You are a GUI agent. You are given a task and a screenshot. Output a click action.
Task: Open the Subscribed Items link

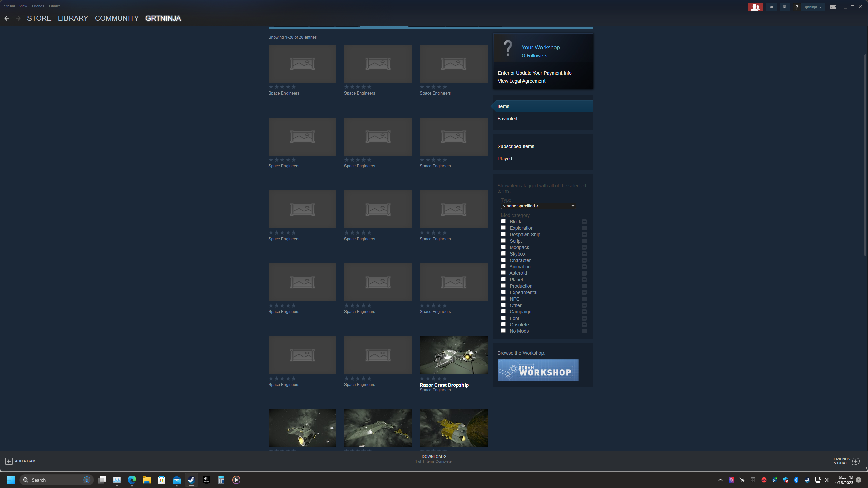pyautogui.click(x=515, y=146)
